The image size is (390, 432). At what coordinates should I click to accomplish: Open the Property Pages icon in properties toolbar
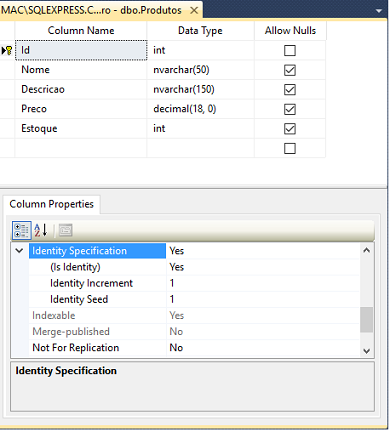[x=66, y=230]
